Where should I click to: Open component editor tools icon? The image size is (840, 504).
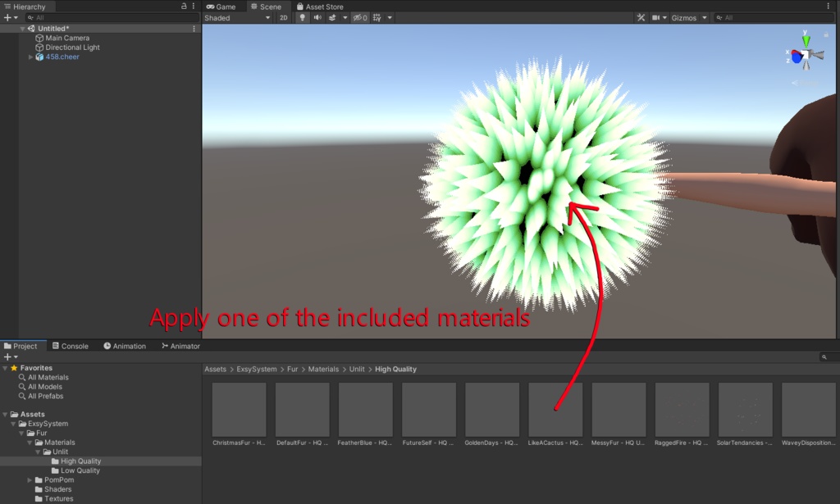(x=641, y=18)
